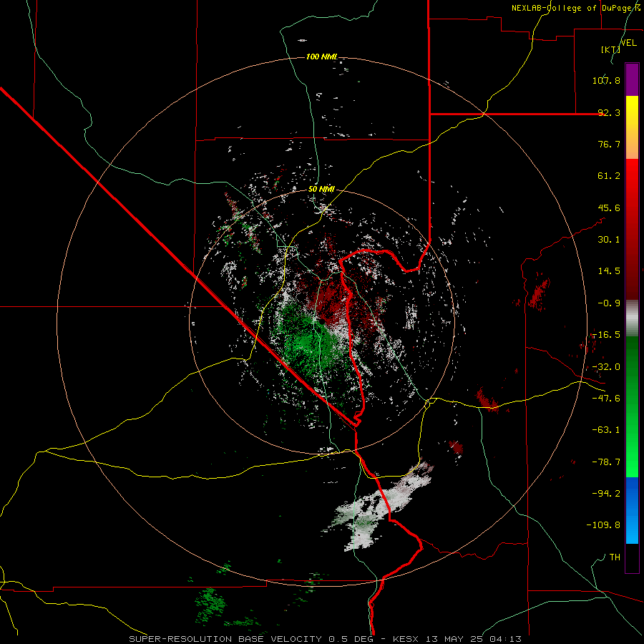
Task: Click the -47.6 scale value
Action: point(606,399)
